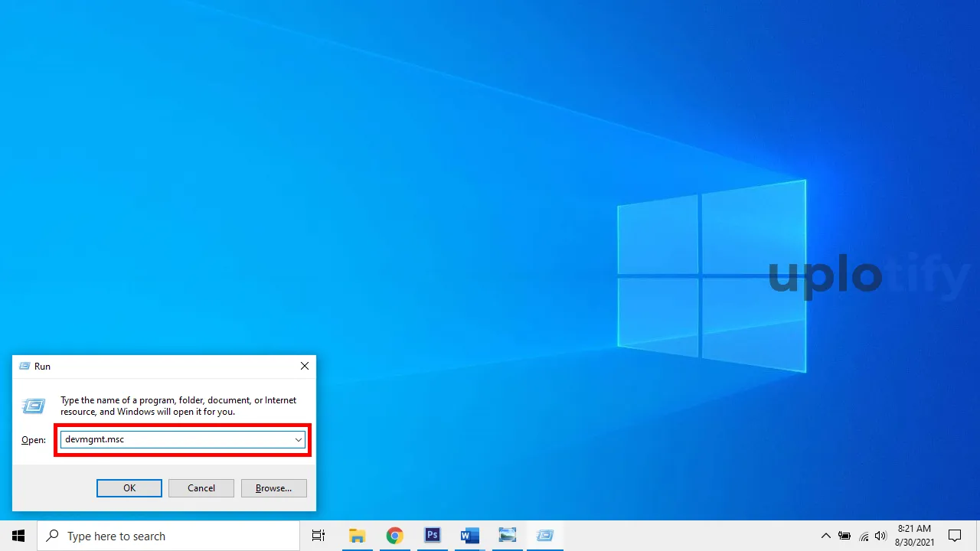
Task: Select the Run app taskbar icon
Action: [x=544, y=536]
